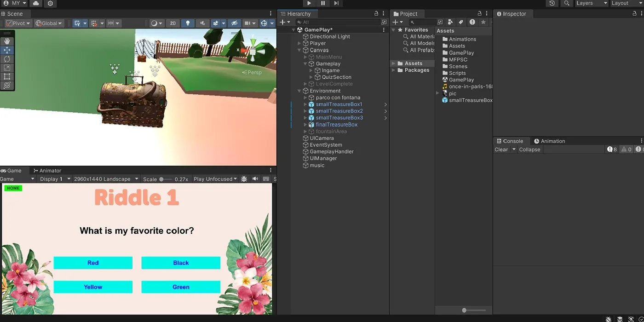Open the Unity version control icon
The width and height of the screenshot is (644, 322).
[50, 3]
